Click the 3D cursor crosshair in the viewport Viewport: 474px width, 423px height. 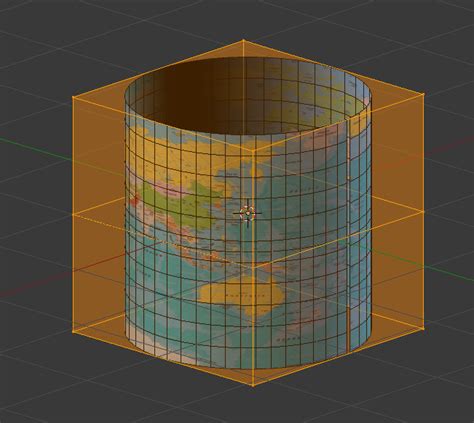click(248, 213)
